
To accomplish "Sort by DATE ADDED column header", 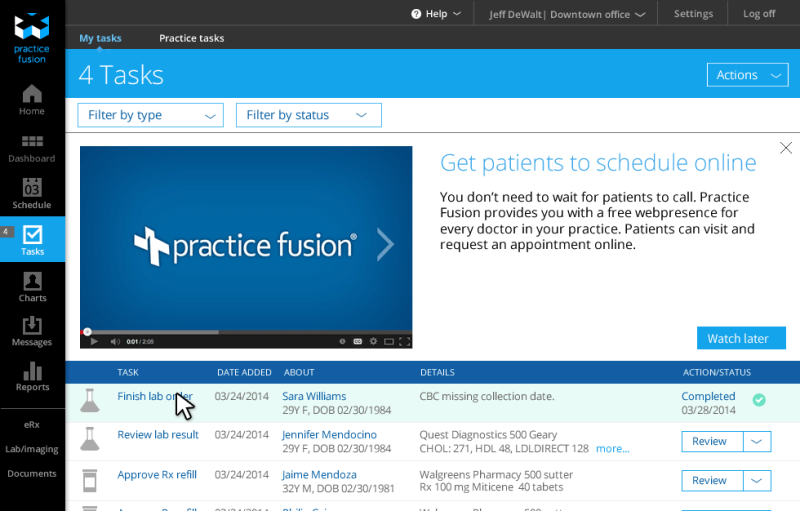I will 244,372.
